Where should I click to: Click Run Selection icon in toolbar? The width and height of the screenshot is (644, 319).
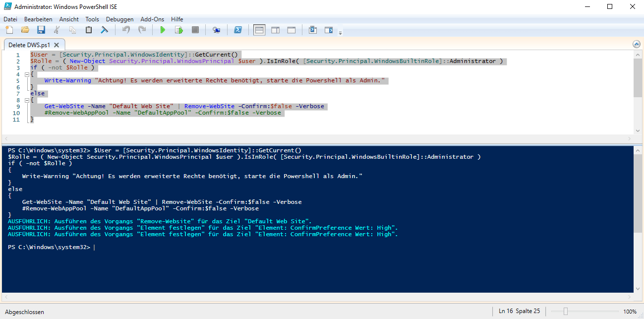point(179,30)
